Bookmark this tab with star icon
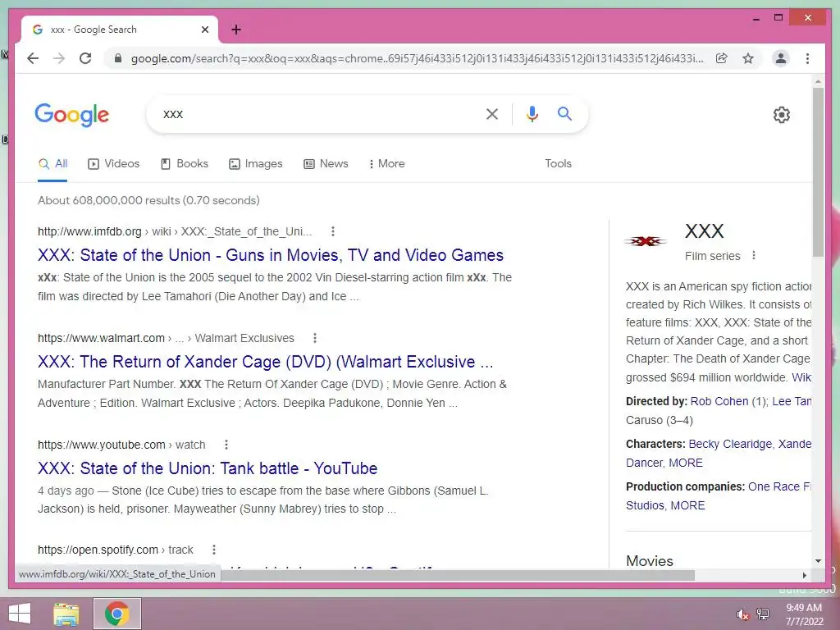The height and width of the screenshot is (630, 840). pyautogui.click(x=748, y=58)
